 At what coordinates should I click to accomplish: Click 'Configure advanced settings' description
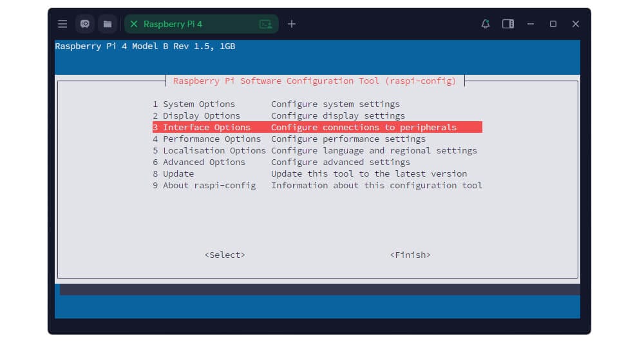[x=341, y=162]
